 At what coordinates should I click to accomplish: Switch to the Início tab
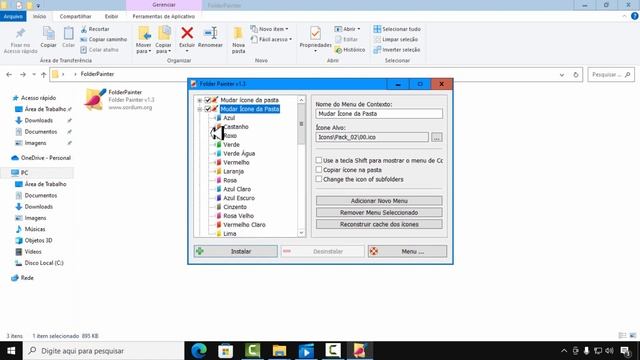coord(39,16)
